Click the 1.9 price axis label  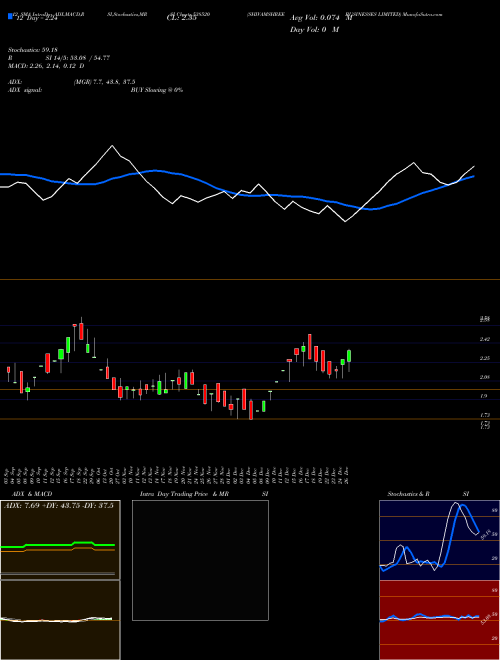pyautogui.click(x=484, y=396)
